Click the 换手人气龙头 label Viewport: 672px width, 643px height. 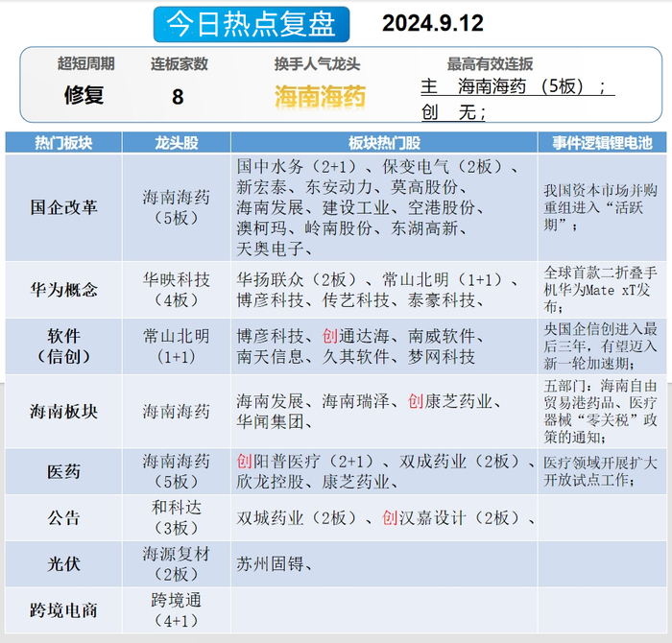click(x=317, y=64)
